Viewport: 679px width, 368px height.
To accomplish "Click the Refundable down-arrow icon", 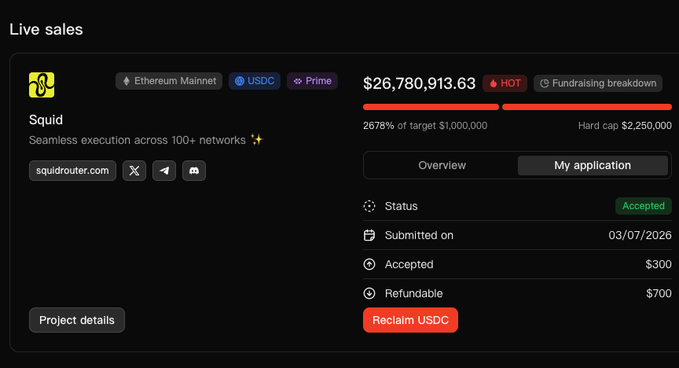I will [x=369, y=294].
